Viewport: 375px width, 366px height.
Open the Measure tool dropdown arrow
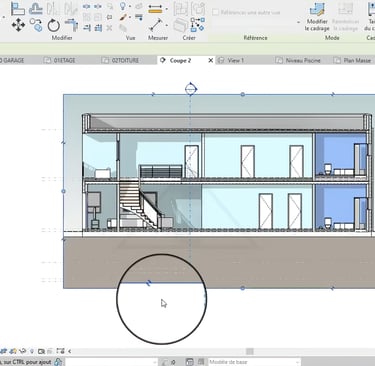pyautogui.click(x=166, y=25)
